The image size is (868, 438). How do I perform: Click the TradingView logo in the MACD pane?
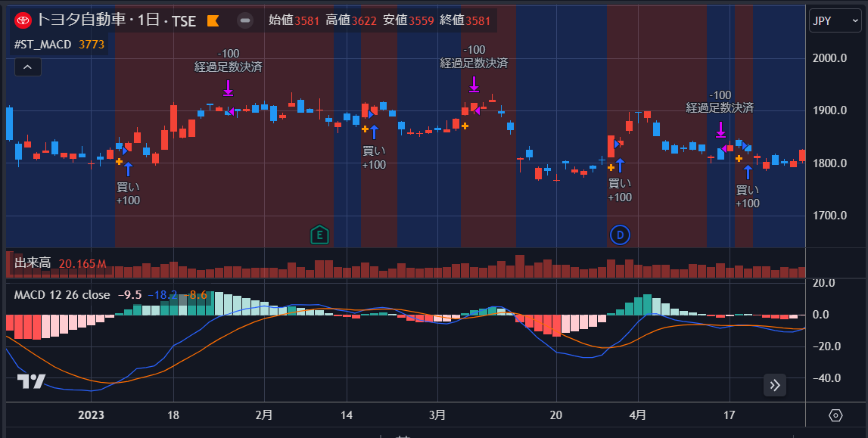(x=32, y=381)
